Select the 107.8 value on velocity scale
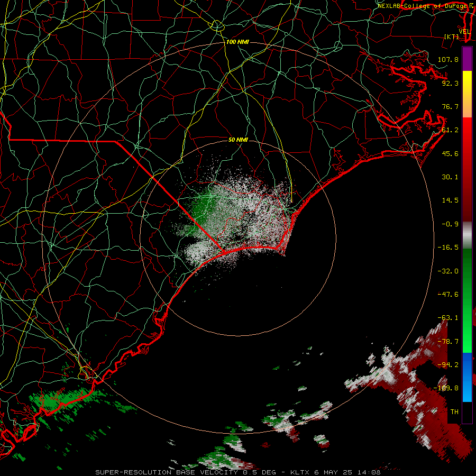 point(448,59)
